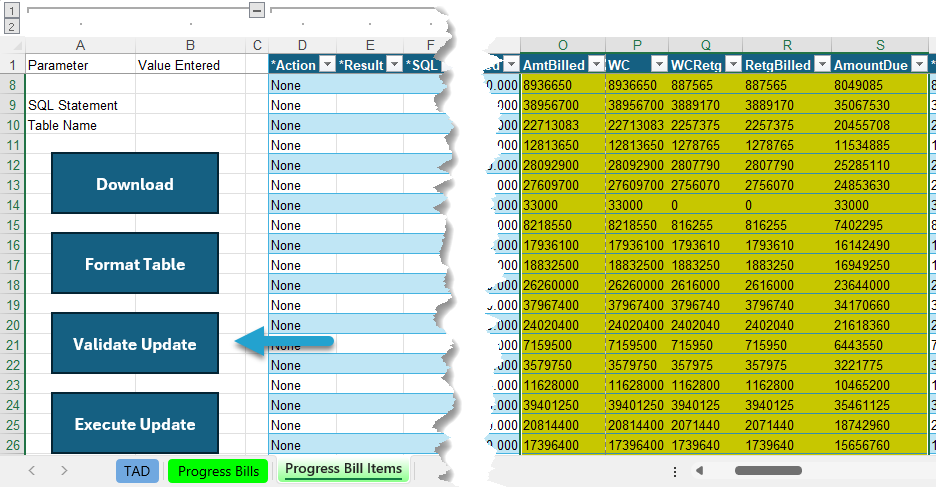Click the horizontal scrollbar left arrow
The height and width of the screenshot is (487, 936).
coord(700,470)
